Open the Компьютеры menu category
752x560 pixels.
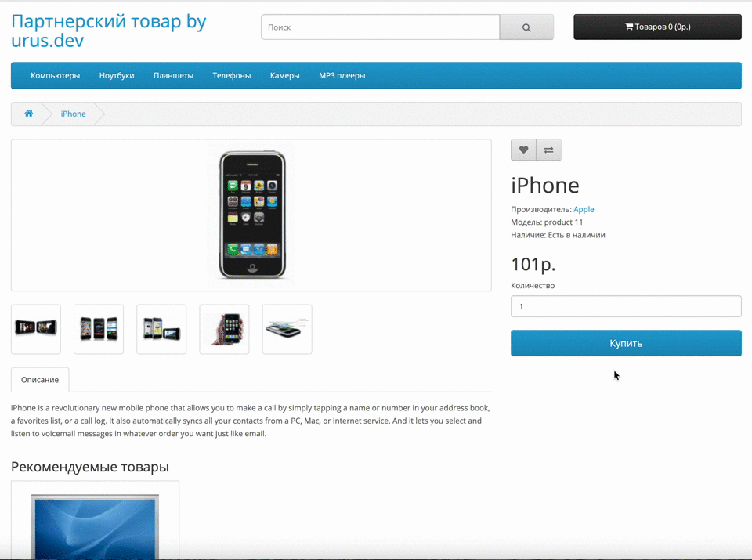[x=55, y=75]
